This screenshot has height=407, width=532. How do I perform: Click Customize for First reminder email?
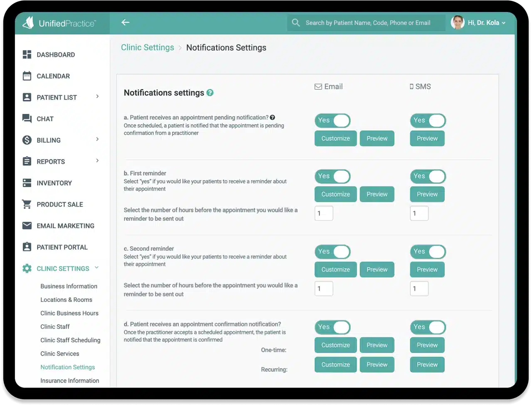point(335,194)
